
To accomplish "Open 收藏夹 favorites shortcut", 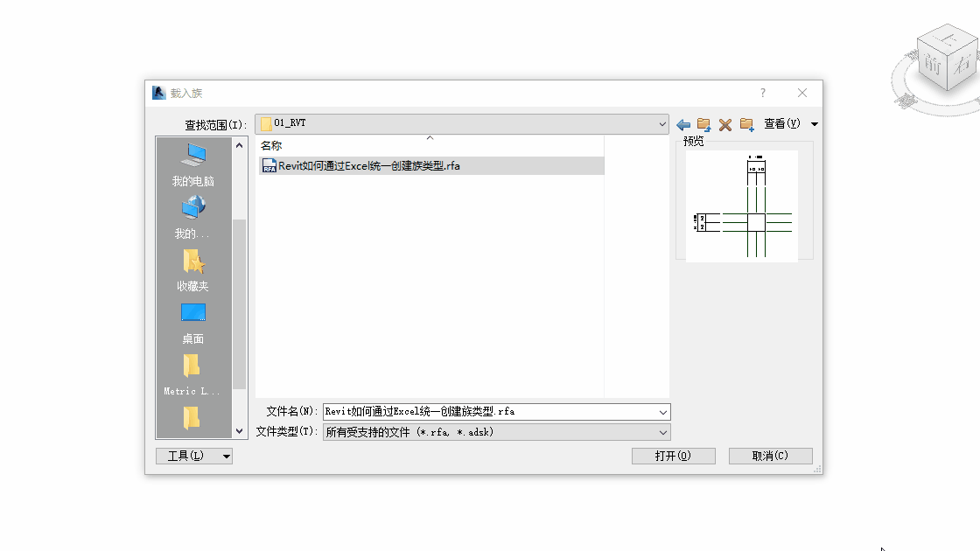I will point(193,270).
